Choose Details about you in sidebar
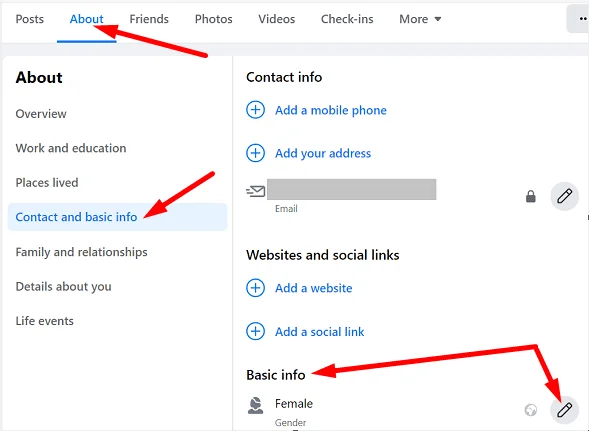Screen dimensions: 589x431 (x=63, y=286)
